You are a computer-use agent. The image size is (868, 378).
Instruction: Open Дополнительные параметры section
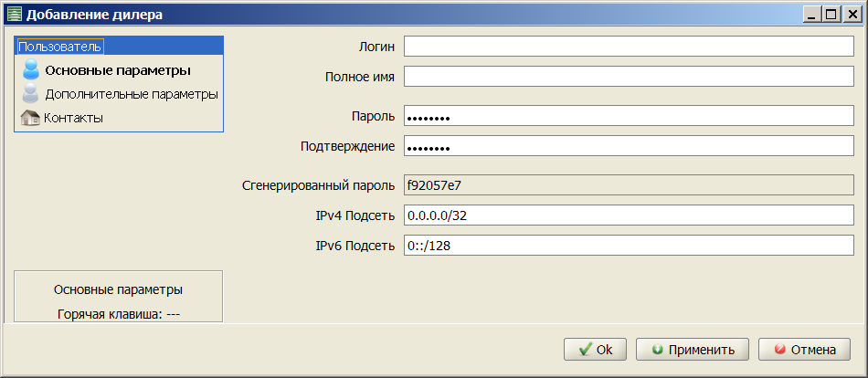132,94
